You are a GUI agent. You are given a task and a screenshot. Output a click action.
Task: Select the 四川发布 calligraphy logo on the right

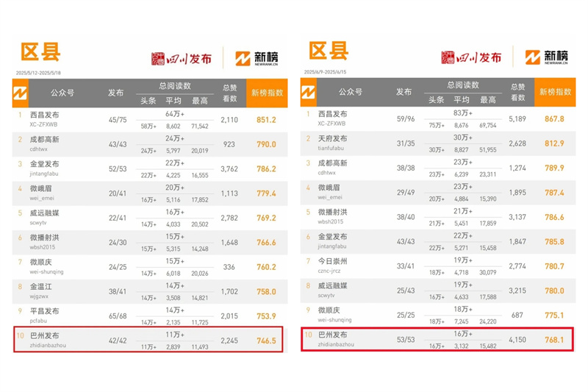point(479,58)
